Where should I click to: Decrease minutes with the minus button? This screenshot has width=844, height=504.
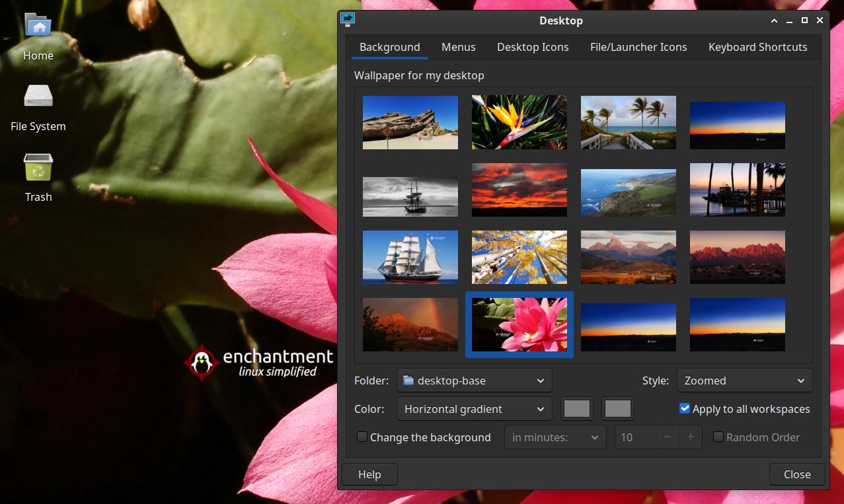coord(668,437)
